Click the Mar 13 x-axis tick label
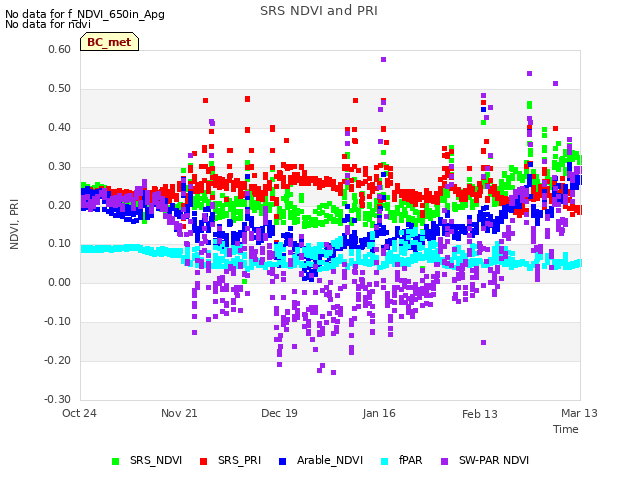 coord(579,413)
